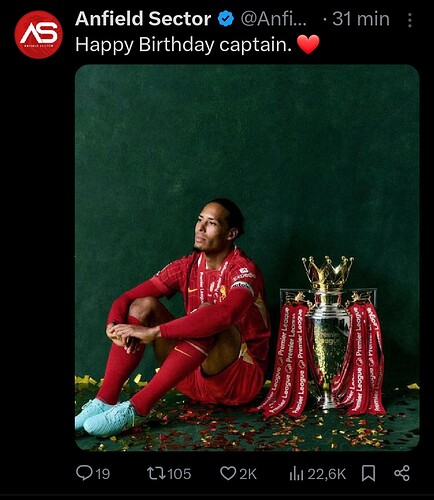Open the view analytics bar chart icon

[x=296, y=473]
